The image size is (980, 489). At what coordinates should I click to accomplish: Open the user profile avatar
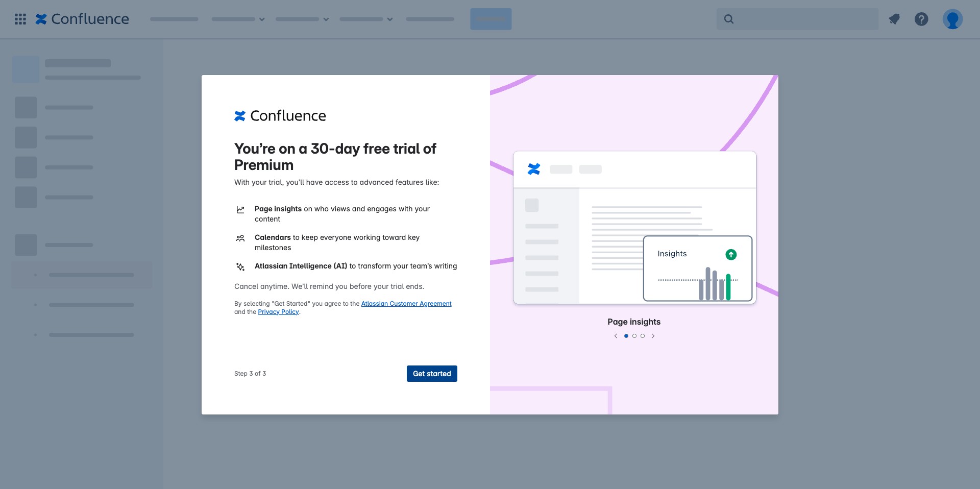952,19
